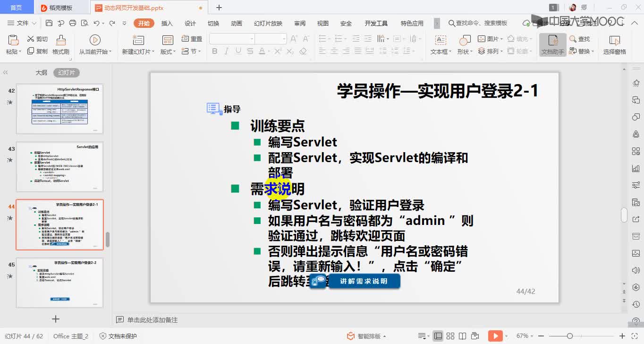Screen dimensions: 644x344
Task: Start slideshow 从当前开始 play icon
Action: (95, 40)
